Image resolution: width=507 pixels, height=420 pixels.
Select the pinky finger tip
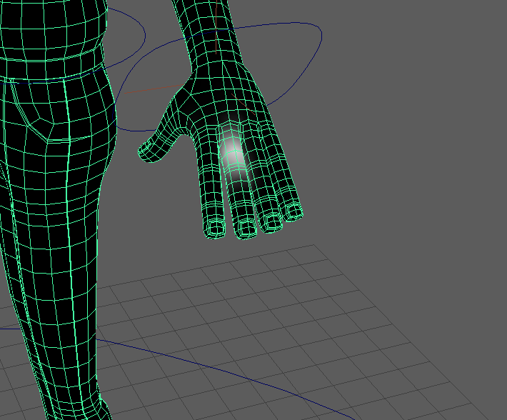293,211
